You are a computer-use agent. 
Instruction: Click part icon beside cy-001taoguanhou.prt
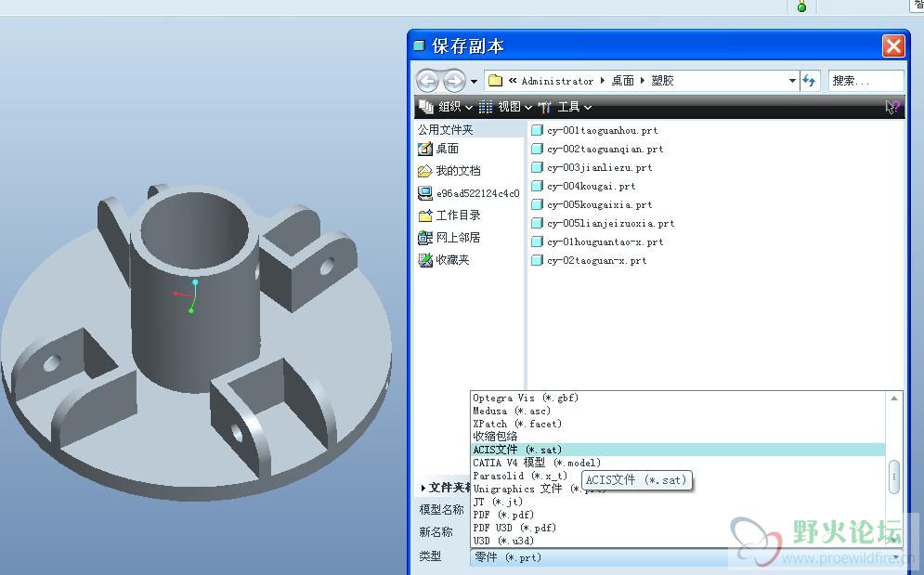click(537, 130)
